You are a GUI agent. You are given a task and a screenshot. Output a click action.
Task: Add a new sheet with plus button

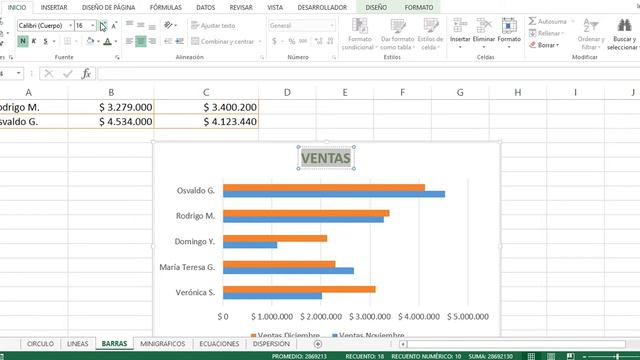[318, 344]
